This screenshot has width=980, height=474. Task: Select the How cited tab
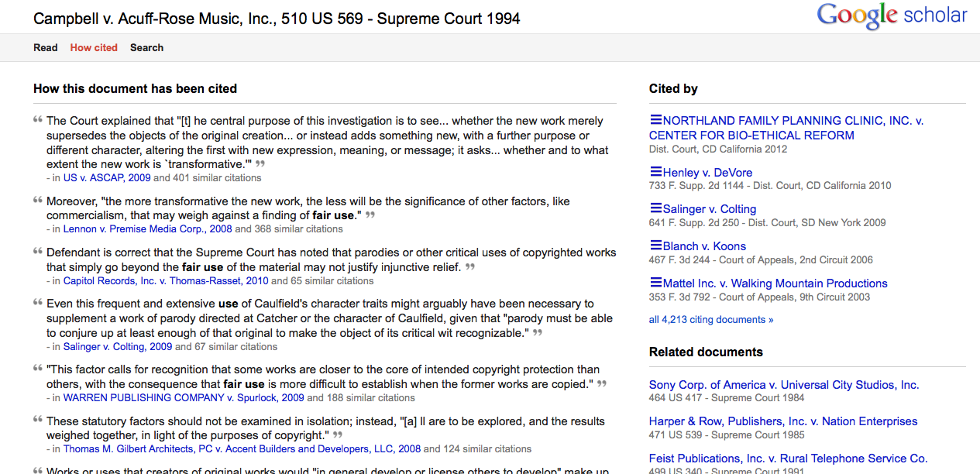(93, 47)
